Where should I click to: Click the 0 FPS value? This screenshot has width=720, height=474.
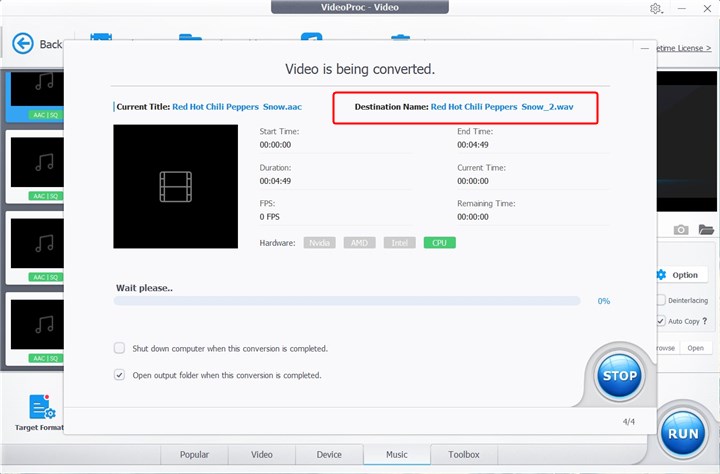[x=270, y=217]
